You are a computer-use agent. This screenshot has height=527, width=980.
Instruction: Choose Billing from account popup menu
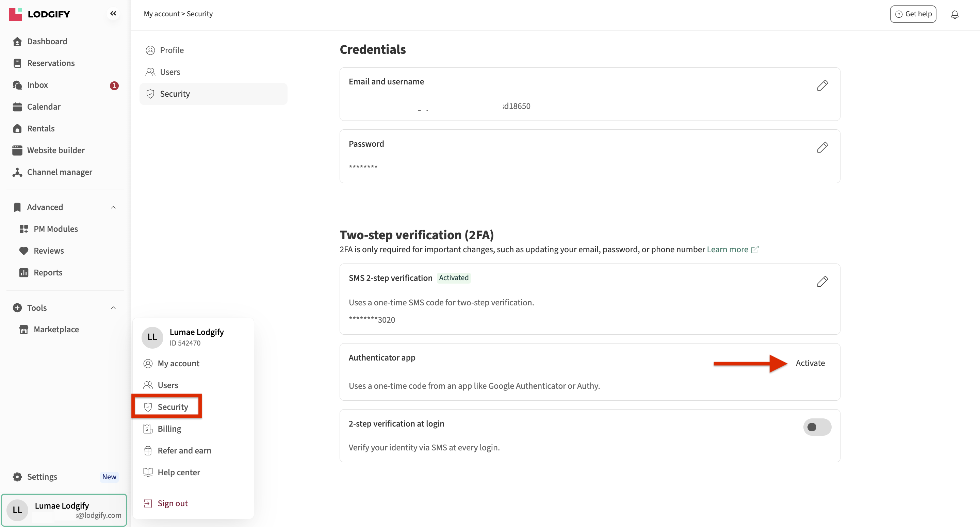(x=169, y=429)
